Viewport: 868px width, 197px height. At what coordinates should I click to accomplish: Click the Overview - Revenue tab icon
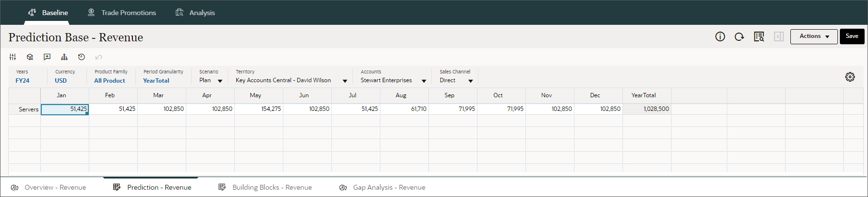pyautogui.click(x=15, y=187)
